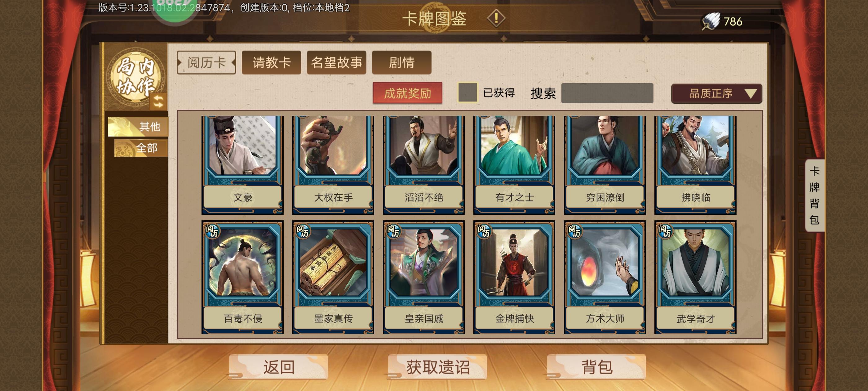This screenshot has height=391, width=868.
Task: Open the 卡牌背包 side panel
Action: [x=814, y=195]
